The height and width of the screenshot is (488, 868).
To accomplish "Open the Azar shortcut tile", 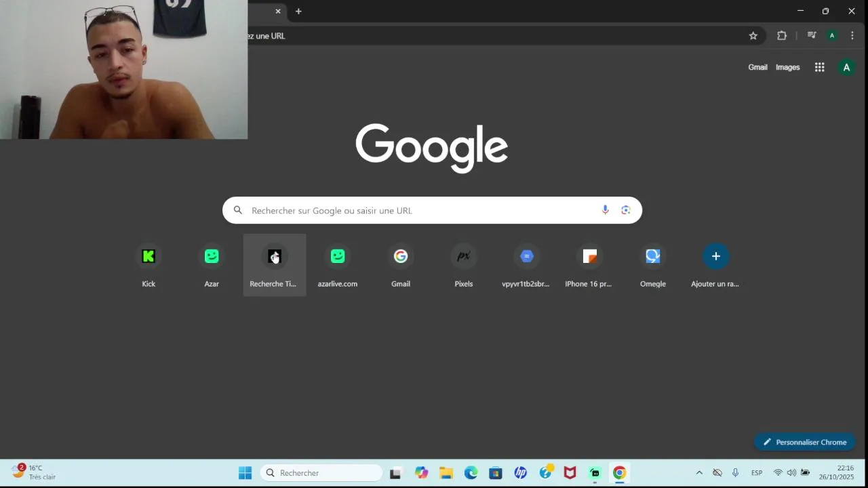I will (x=212, y=265).
